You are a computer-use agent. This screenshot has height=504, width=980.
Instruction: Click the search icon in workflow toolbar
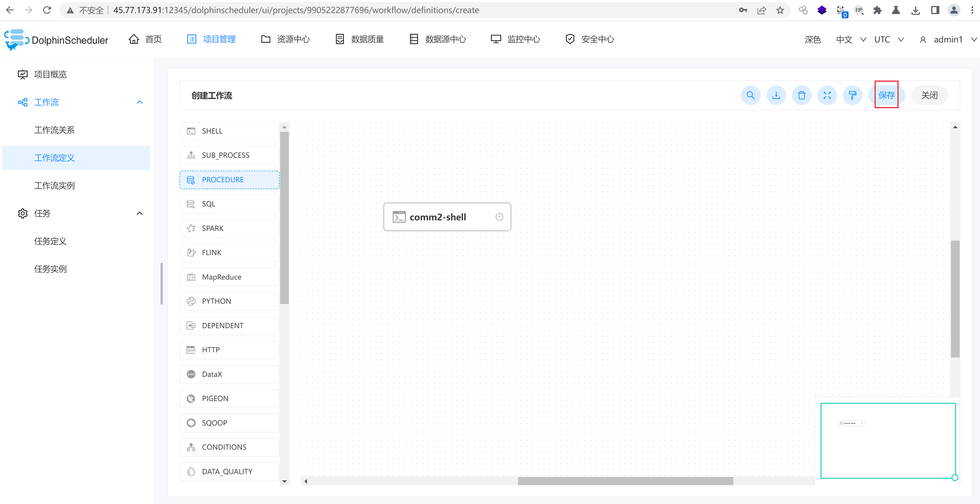[750, 95]
